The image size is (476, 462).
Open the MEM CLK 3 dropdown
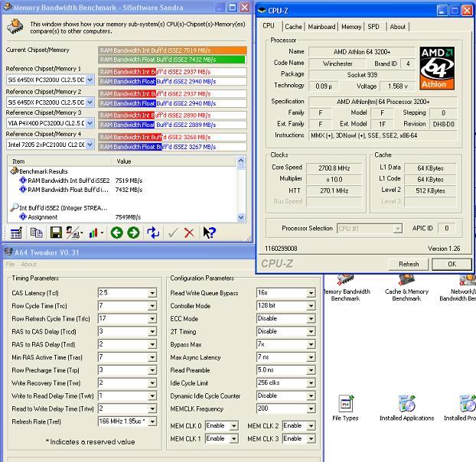(x=311, y=438)
